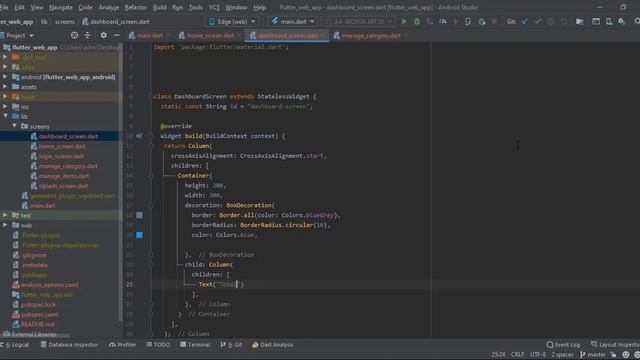The height and width of the screenshot is (360, 640).
Task: Open the Layout Inspector tool window
Action: (x=615, y=345)
